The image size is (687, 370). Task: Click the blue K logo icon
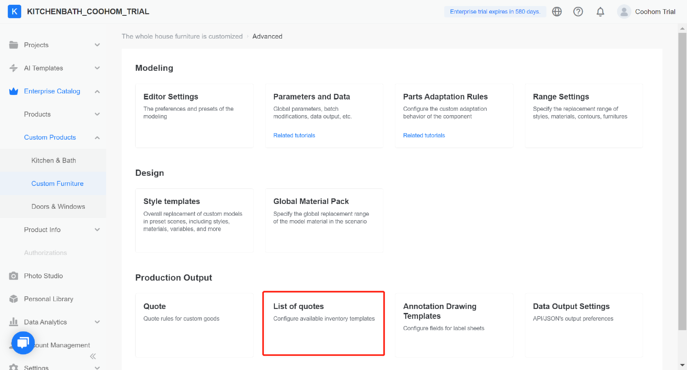coord(14,11)
